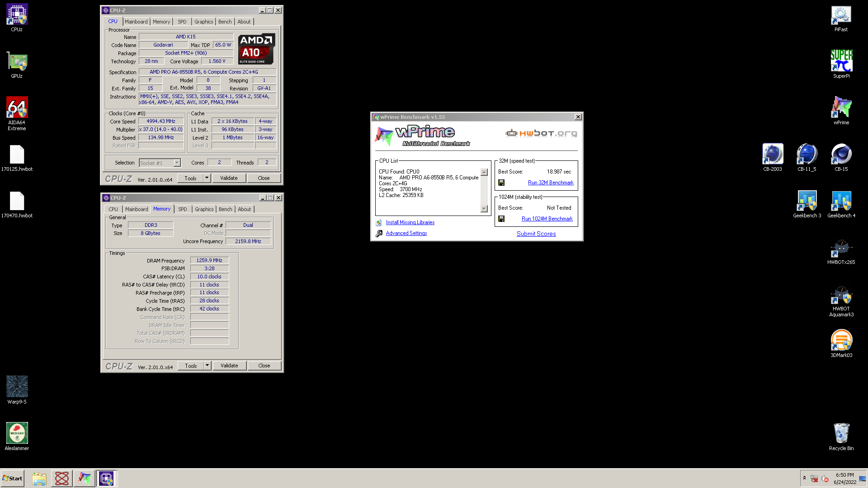Open the CB-11_5 Cinebench shortcut
This screenshot has height=488, width=868.
coord(807,157)
